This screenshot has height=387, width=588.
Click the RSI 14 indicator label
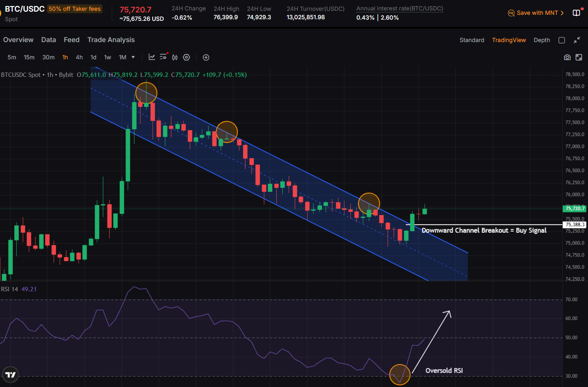click(x=10, y=289)
